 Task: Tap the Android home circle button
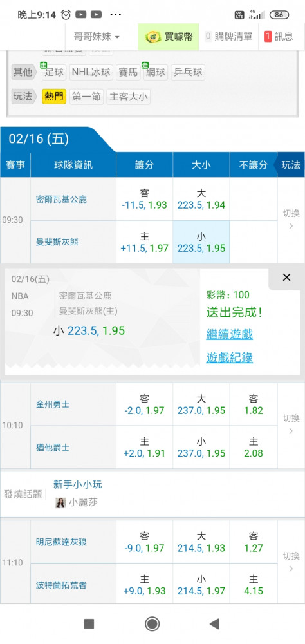click(152, 623)
